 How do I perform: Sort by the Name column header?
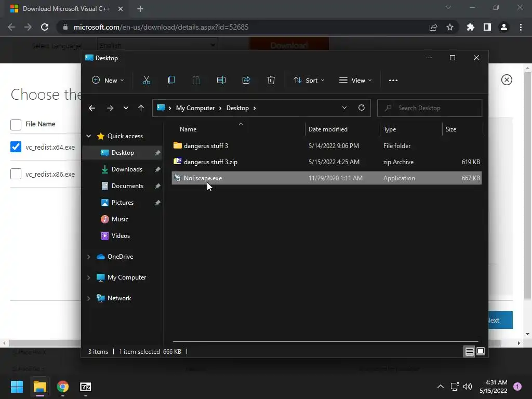[x=188, y=129]
